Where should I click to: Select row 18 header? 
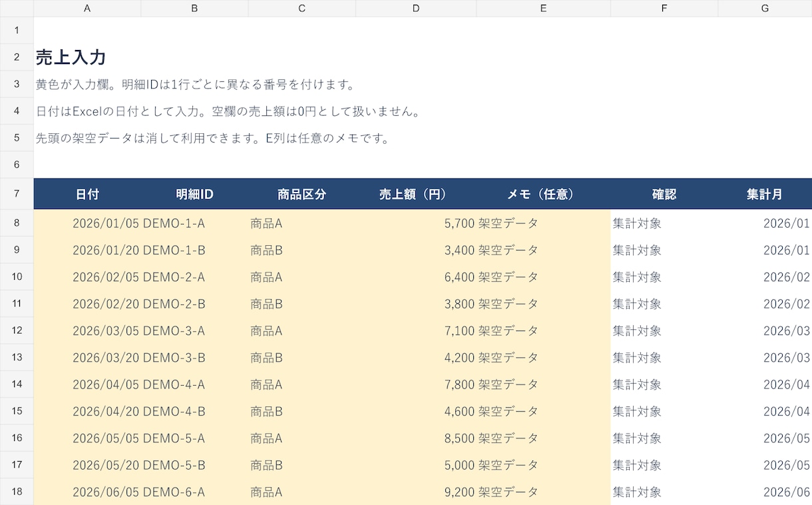[17, 492]
